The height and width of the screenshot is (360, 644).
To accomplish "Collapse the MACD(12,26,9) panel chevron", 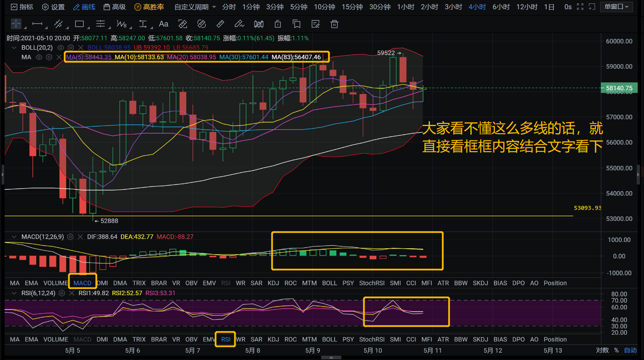I will tap(14, 236).
